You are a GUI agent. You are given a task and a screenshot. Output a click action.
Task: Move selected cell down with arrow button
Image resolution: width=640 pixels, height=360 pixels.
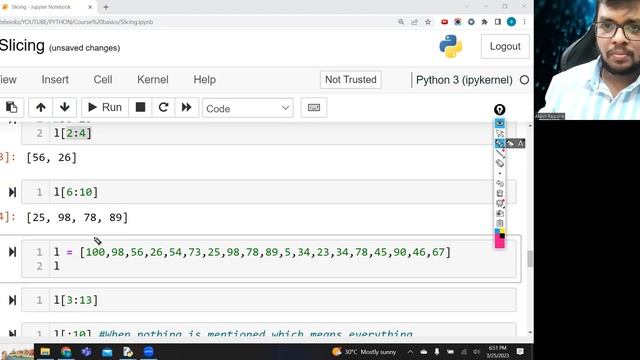pos(64,107)
